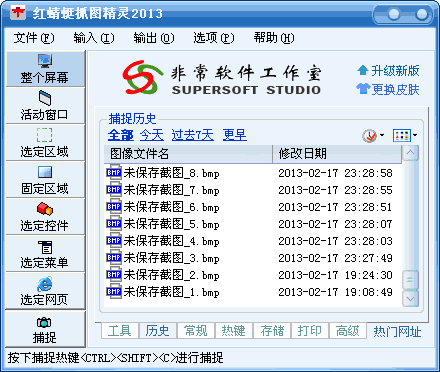440x372 pixels.
Task: Filter history to 更早
Action: coord(235,135)
